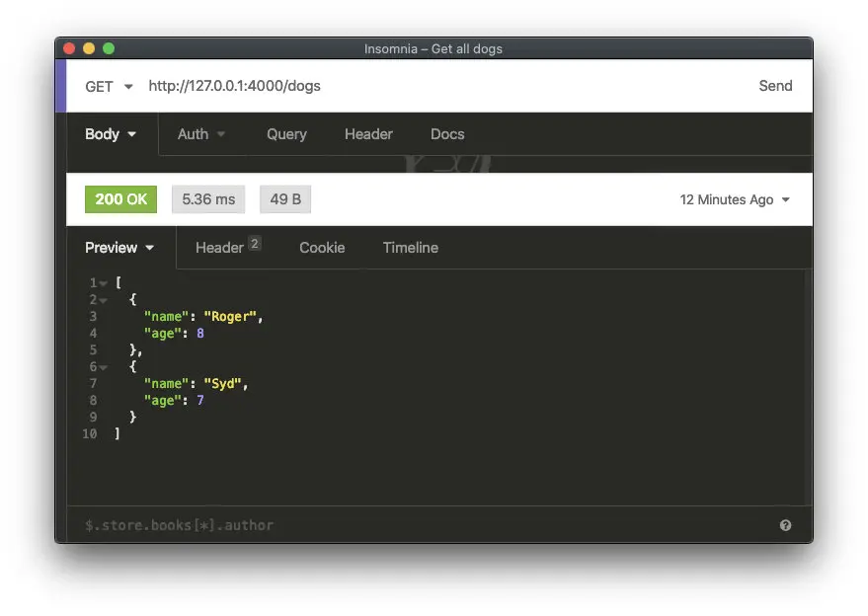Click the 5.36 ms response time
868x616 pixels.
208,199
